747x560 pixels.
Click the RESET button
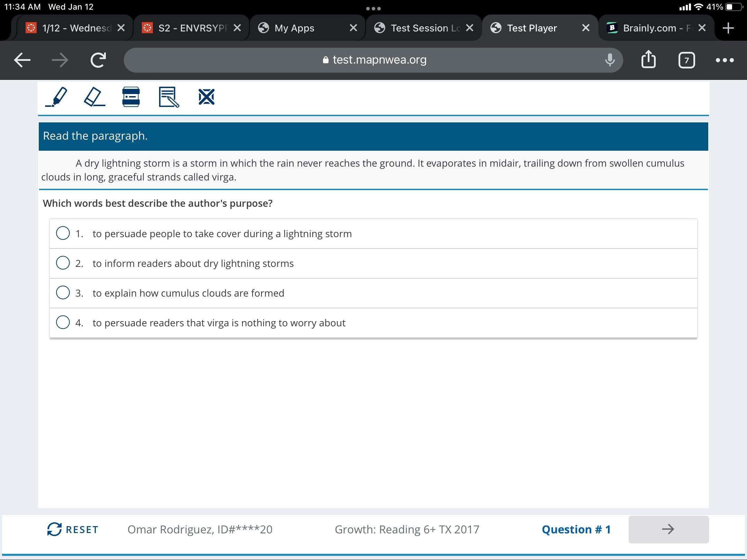click(x=73, y=529)
